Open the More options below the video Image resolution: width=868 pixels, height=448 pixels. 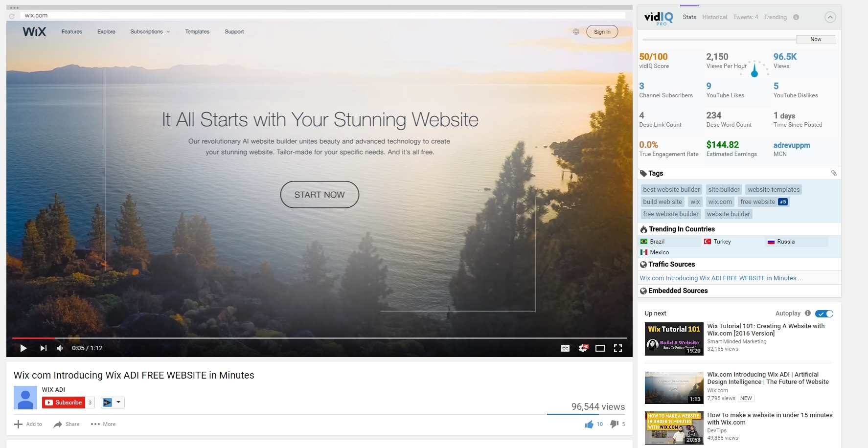[103, 424]
